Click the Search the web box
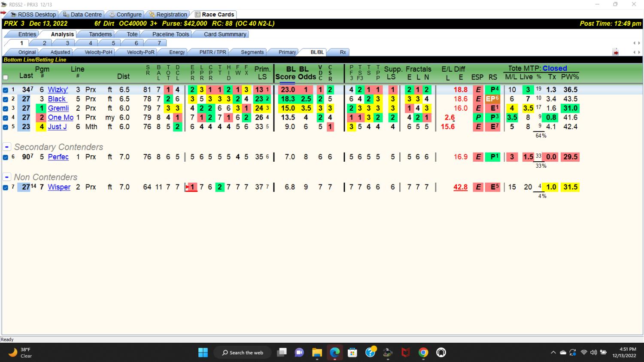Screen dimensions: 644x362 click(243, 353)
